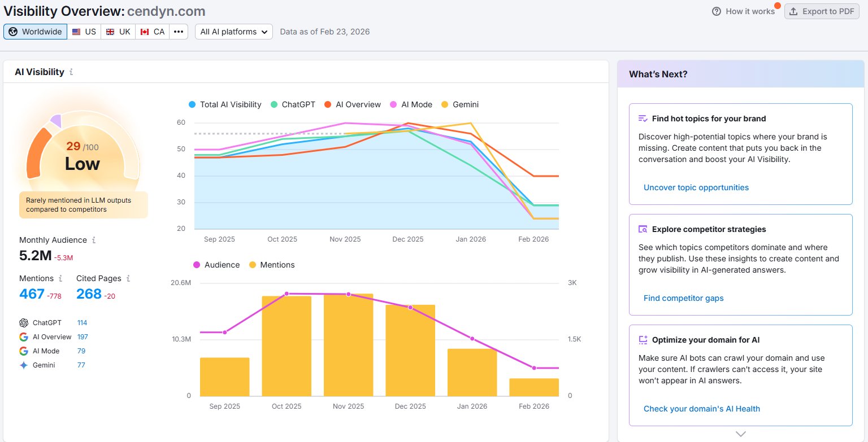
Task: Toggle AI Mode legend series
Action: click(411, 104)
